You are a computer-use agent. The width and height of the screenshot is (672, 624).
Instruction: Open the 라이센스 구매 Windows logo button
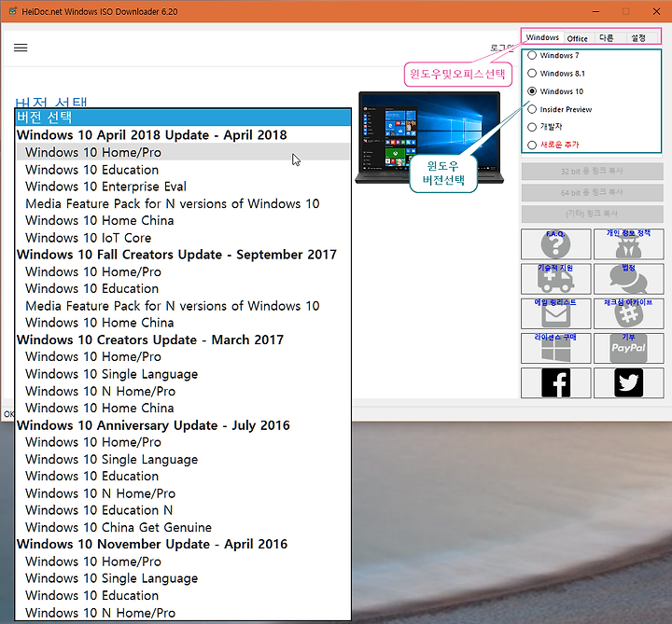[556, 348]
